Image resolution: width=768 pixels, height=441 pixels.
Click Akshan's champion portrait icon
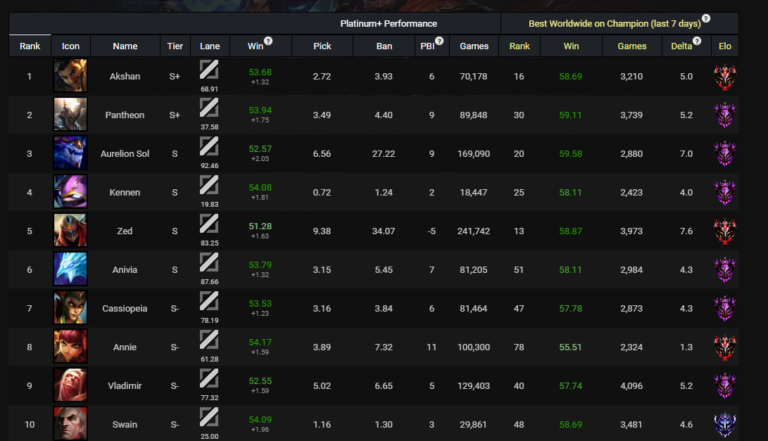[70, 76]
